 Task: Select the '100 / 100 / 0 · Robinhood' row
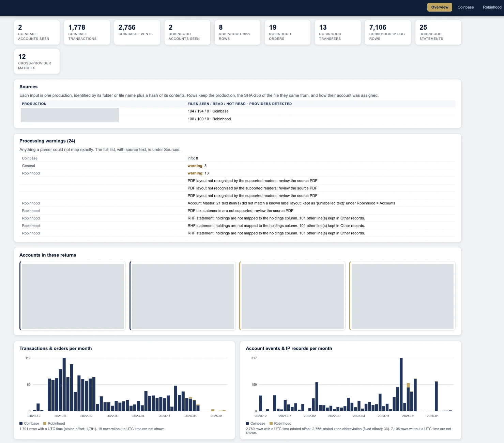[x=238, y=119]
